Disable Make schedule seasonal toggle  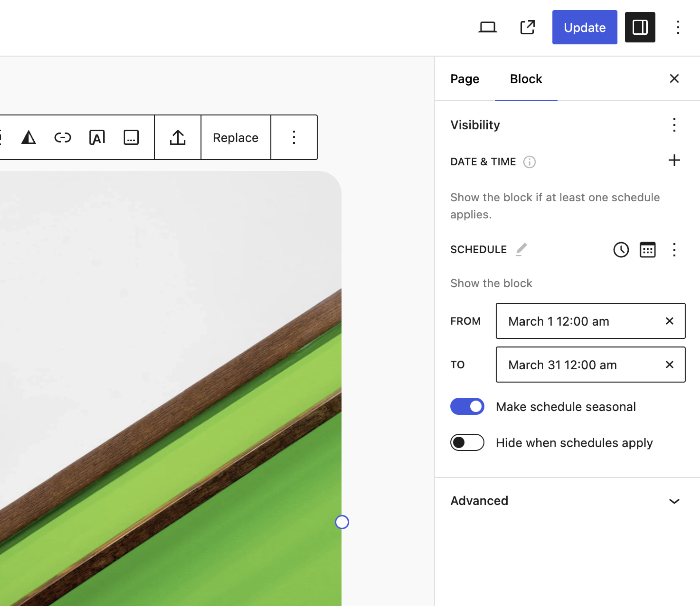[x=467, y=406]
